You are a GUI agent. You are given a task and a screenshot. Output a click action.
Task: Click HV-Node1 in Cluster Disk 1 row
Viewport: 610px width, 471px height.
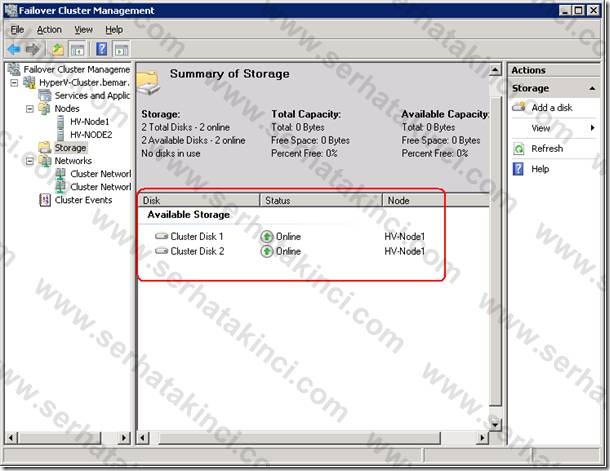[405, 236]
